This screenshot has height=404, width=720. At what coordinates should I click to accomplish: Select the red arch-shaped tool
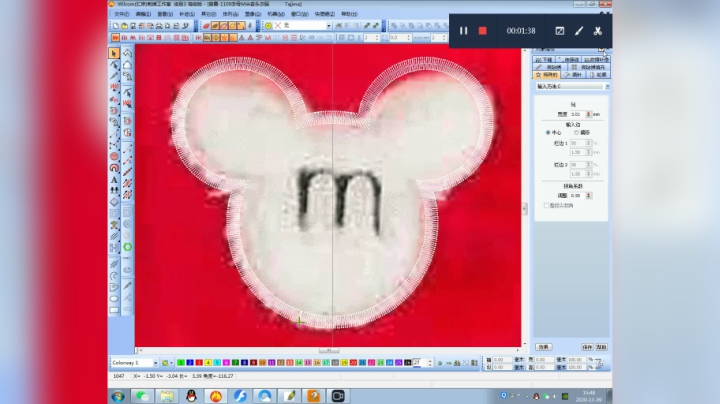click(114, 168)
